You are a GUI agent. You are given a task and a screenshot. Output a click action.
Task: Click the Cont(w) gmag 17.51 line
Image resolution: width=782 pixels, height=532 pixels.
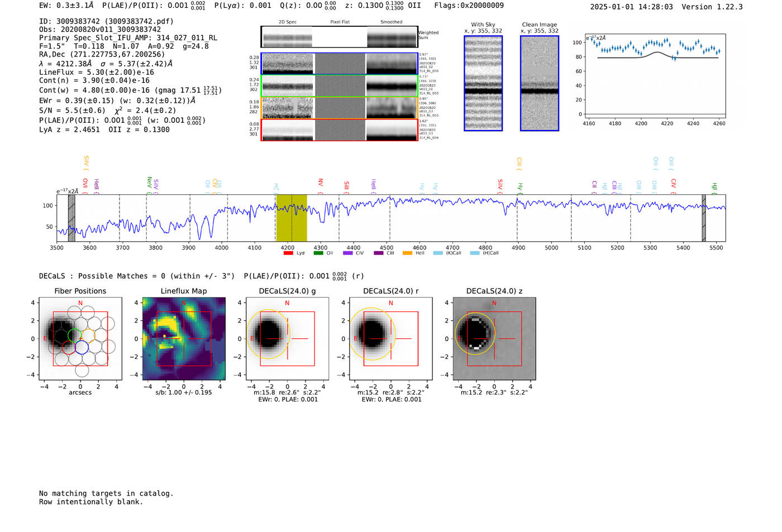130,90
